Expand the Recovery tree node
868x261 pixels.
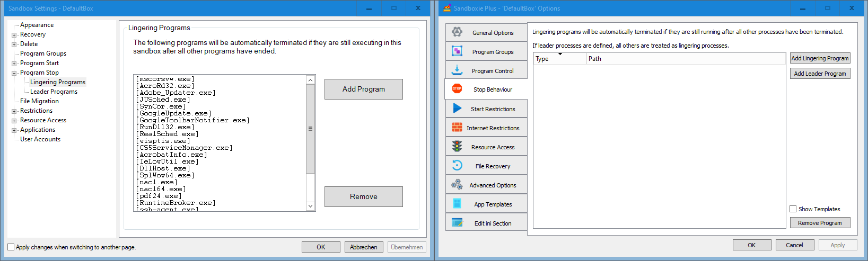tap(14, 35)
